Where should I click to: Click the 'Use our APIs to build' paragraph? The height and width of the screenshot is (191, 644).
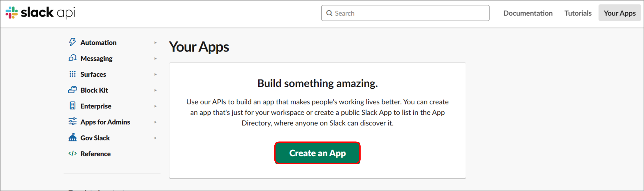[317, 112]
